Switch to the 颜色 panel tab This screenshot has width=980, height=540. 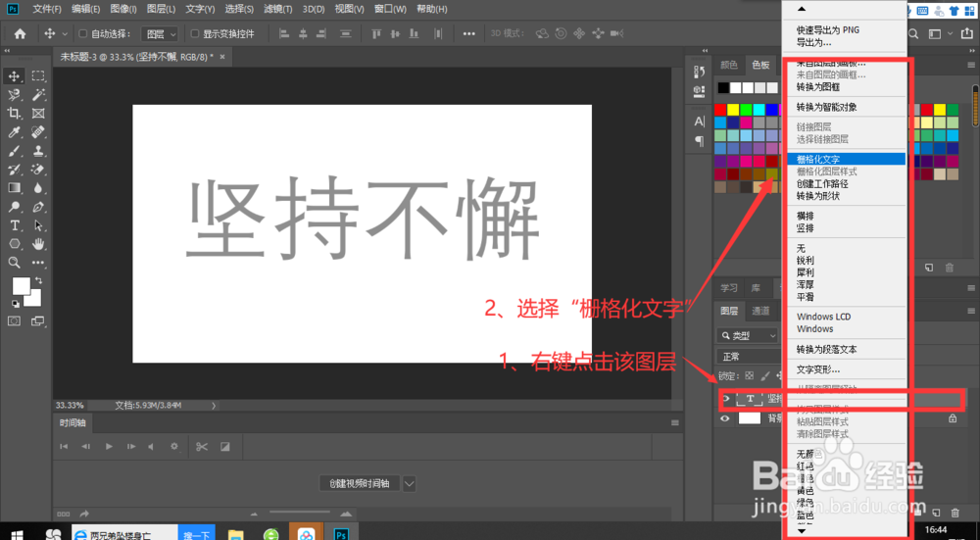point(729,65)
